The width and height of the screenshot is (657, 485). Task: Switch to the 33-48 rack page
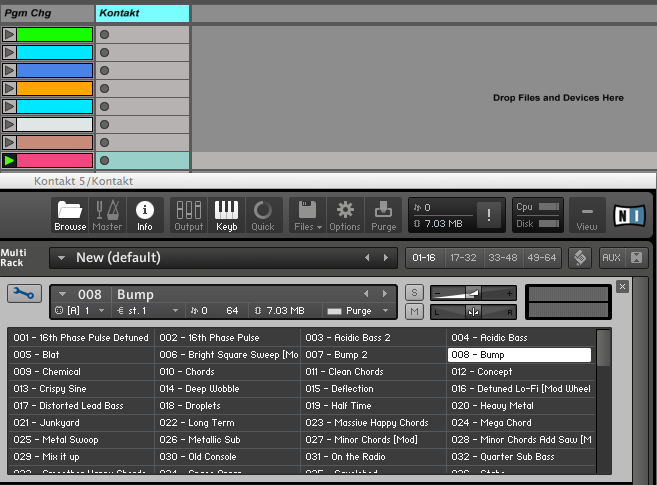pyautogui.click(x=501, y=258)
